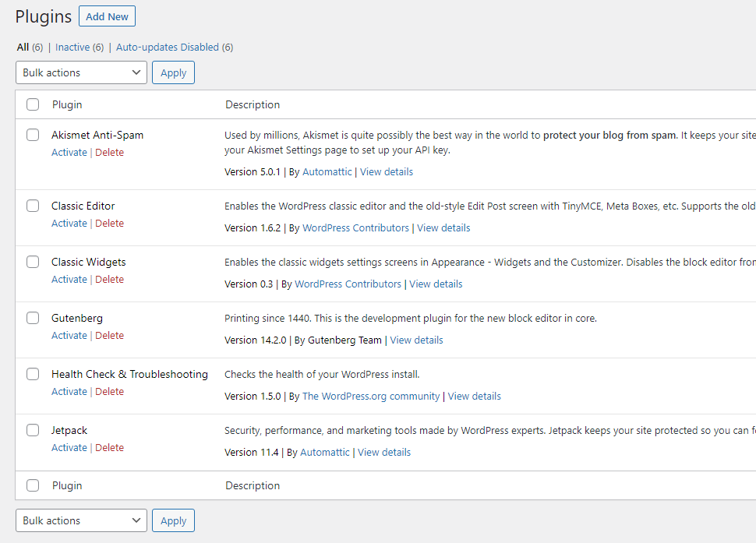This screenshot has height=543, width=756.
Task: Show All plugins filter
Action: pyautogui.click(x=23, y=48)
